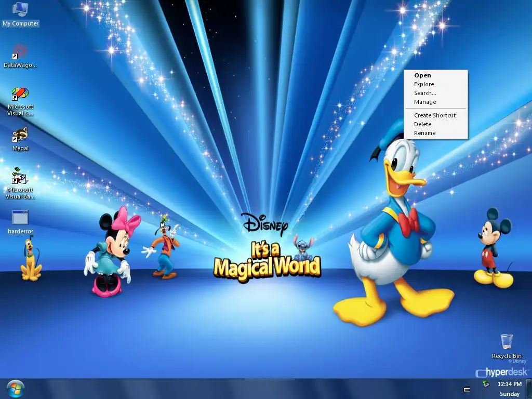Click the on-screen keyboard tray icon
Image resolution: width=532 pixels, height=399 pixels.
[x=467, y=389]
